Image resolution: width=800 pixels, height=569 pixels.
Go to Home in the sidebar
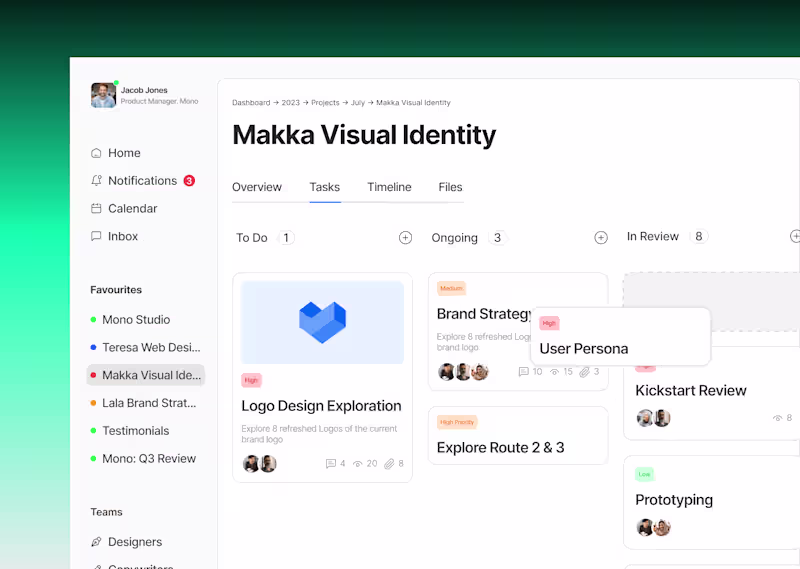point(124,153)
